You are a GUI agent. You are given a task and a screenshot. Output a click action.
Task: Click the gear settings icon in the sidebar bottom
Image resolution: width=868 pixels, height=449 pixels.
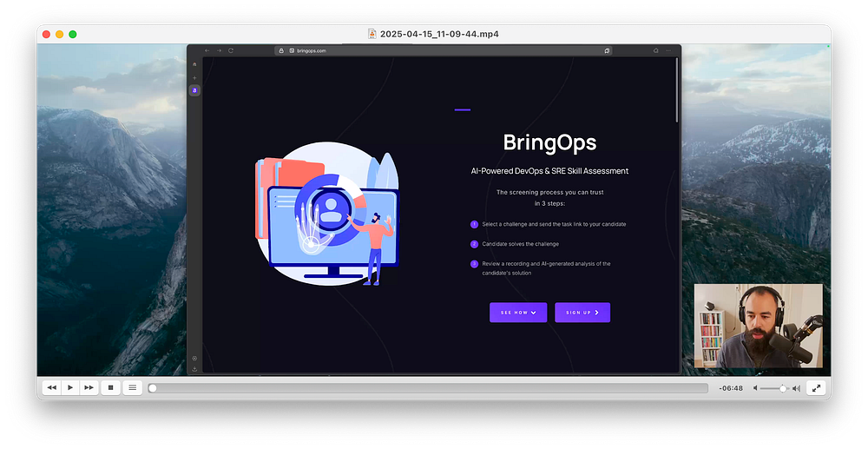194,358
